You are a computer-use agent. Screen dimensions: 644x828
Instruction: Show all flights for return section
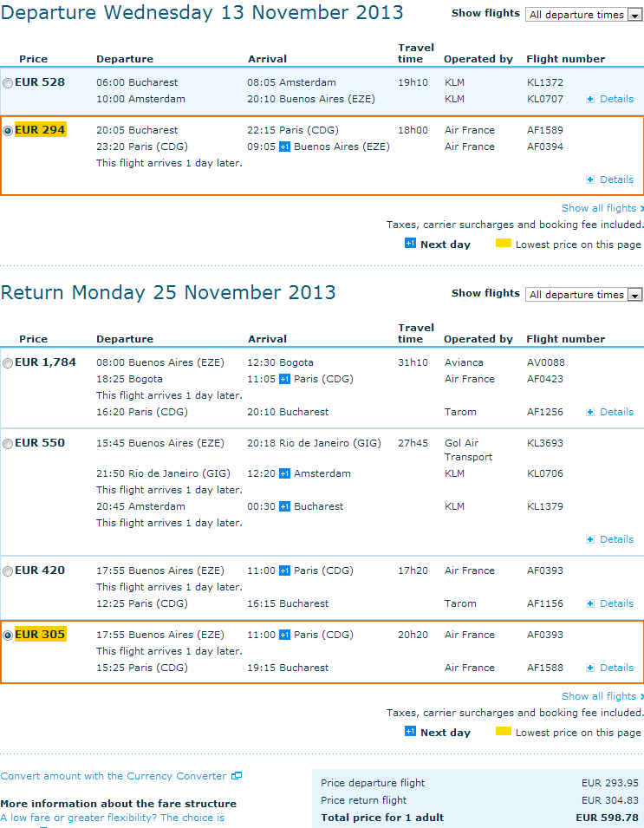602,696
